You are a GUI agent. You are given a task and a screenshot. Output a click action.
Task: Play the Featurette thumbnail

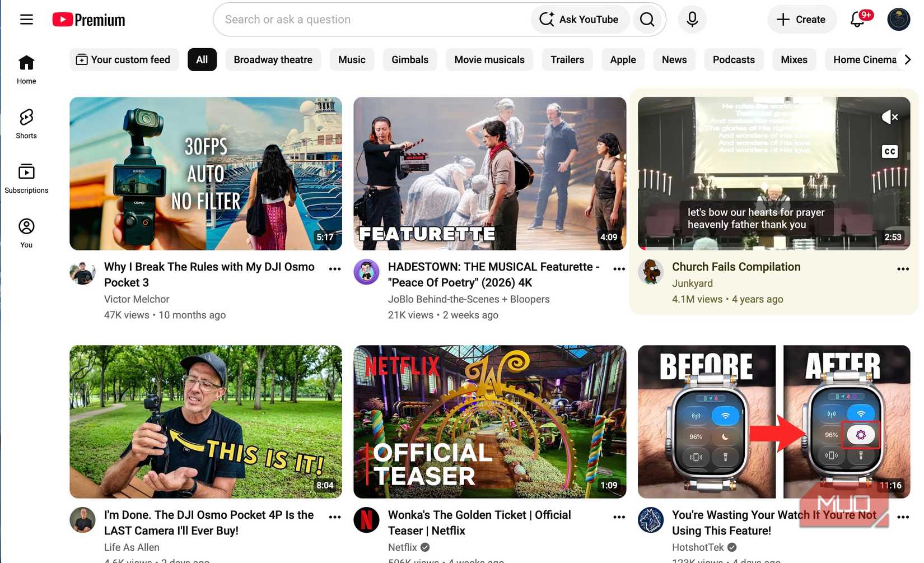click(x=489, y=174)
